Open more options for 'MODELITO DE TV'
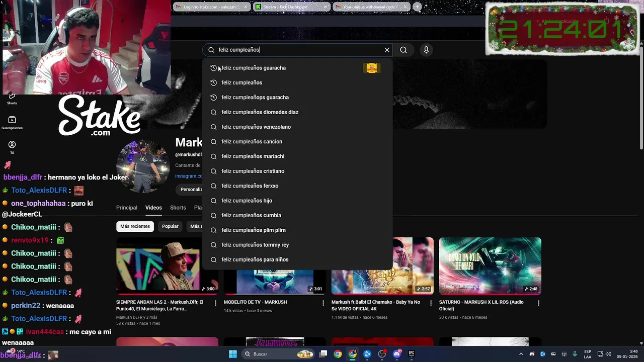 coord(324,303)
